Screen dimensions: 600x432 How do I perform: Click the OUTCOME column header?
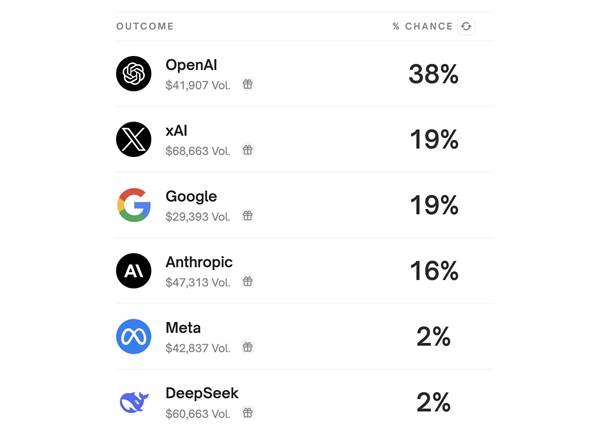pyautogui.click(x=145, y=26)
